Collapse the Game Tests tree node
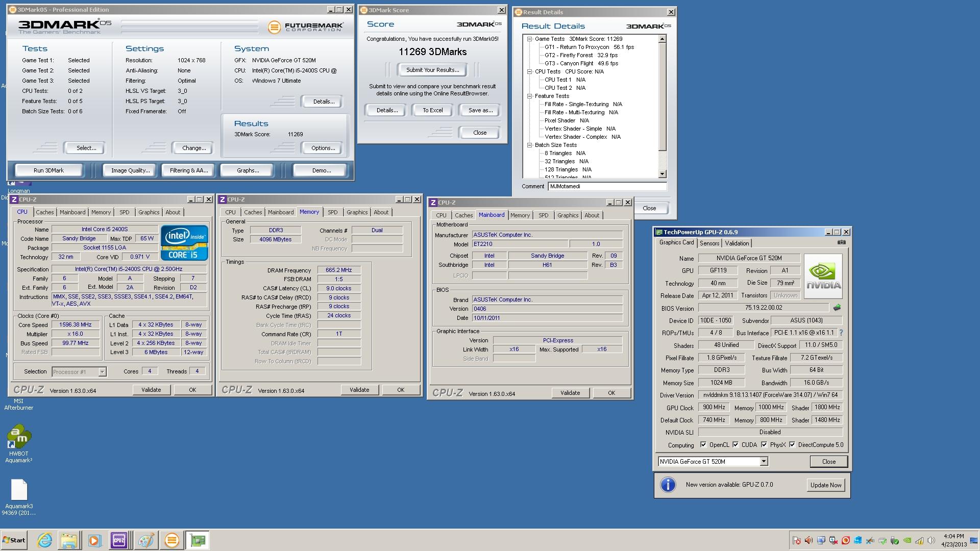Image resolution: width=980 pixels, height=551 pixels. [530, 39]
